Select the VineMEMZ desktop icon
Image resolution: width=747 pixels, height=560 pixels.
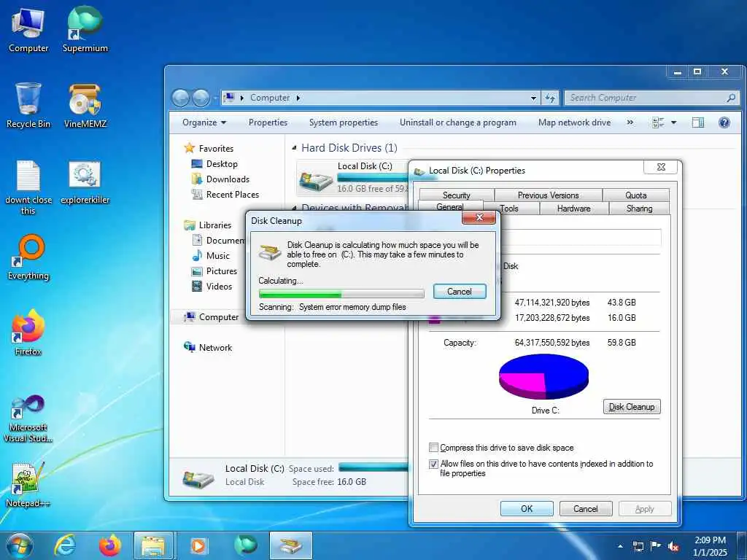85,106
